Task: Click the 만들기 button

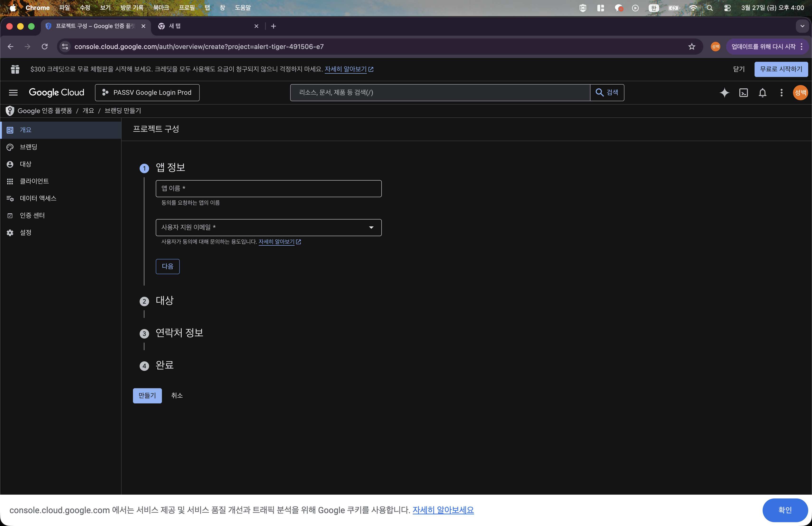Action: click(147, 396)
